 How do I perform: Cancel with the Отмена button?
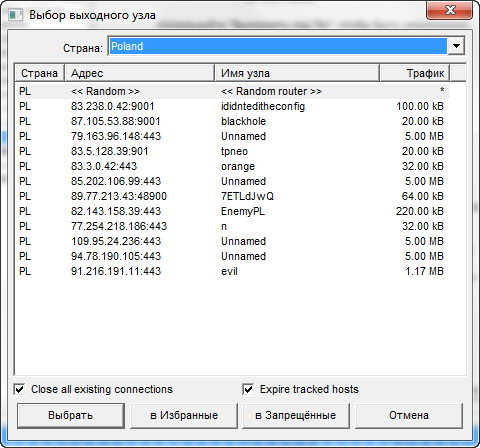point(409,415)
